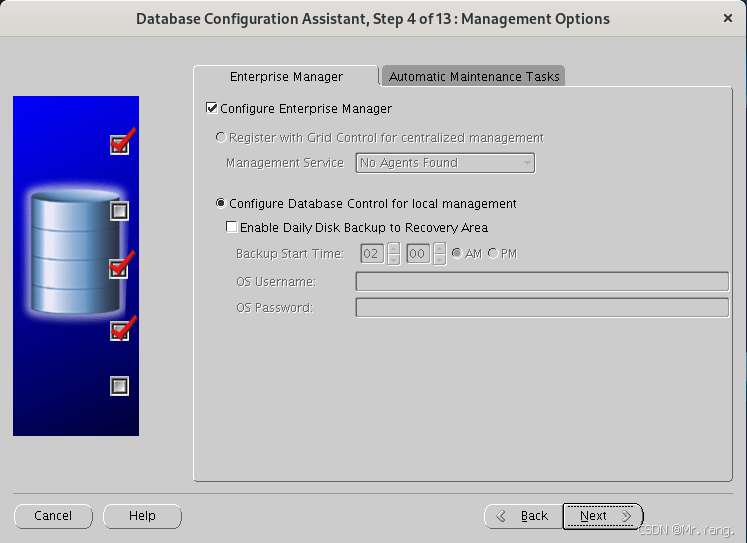747x543 pixels.
Task: Proceed with the Next button
Action: pos(603,516)
